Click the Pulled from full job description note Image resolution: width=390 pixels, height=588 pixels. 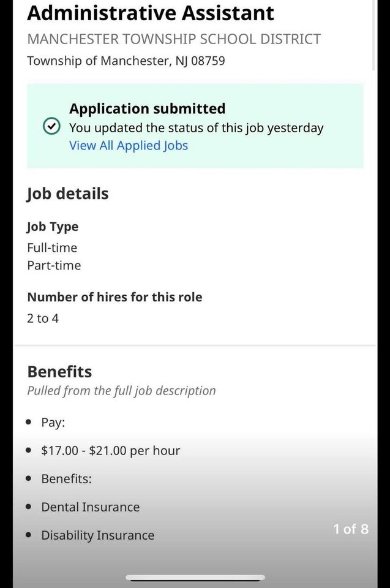click(121, 391)
